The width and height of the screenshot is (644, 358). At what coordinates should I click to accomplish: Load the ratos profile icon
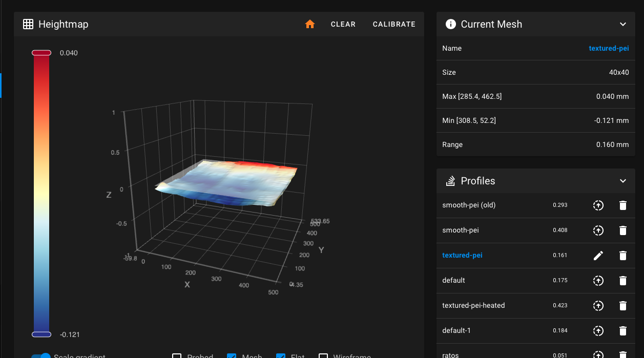point(598,354)
